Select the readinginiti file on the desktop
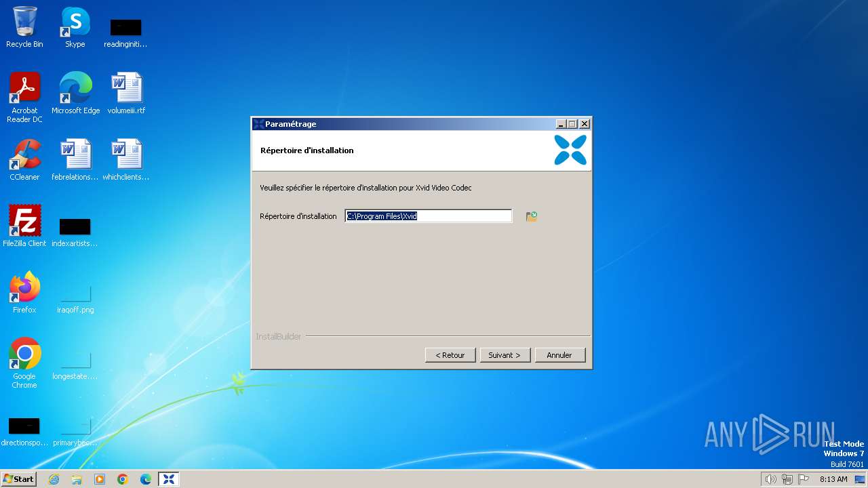 pyautogui.click(x=125, y=33)
